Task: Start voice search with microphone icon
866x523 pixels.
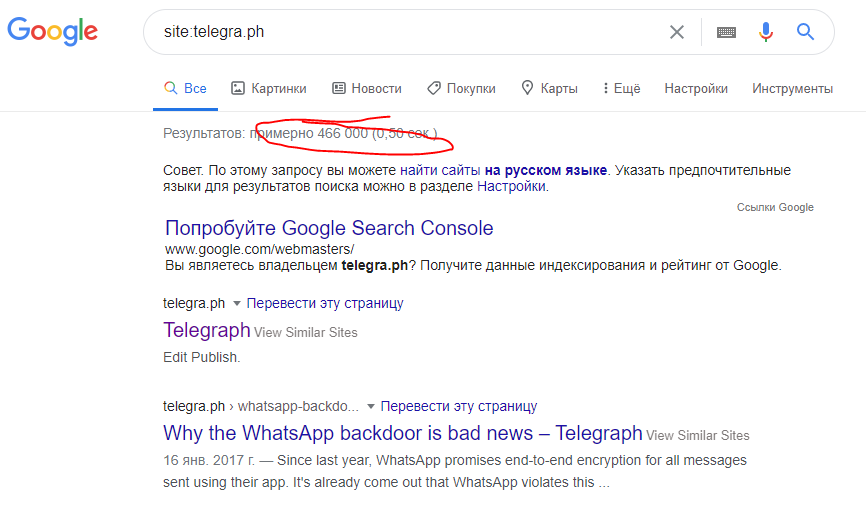Action: 765,32
